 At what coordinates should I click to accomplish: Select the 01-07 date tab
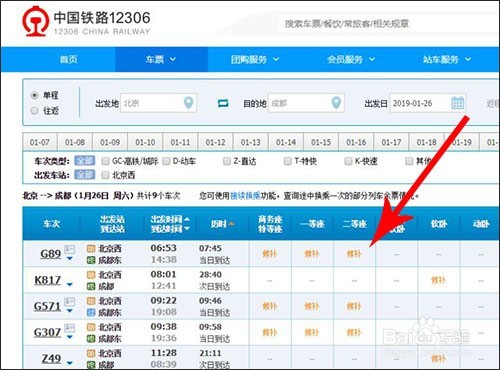click(x=40, y=142)
